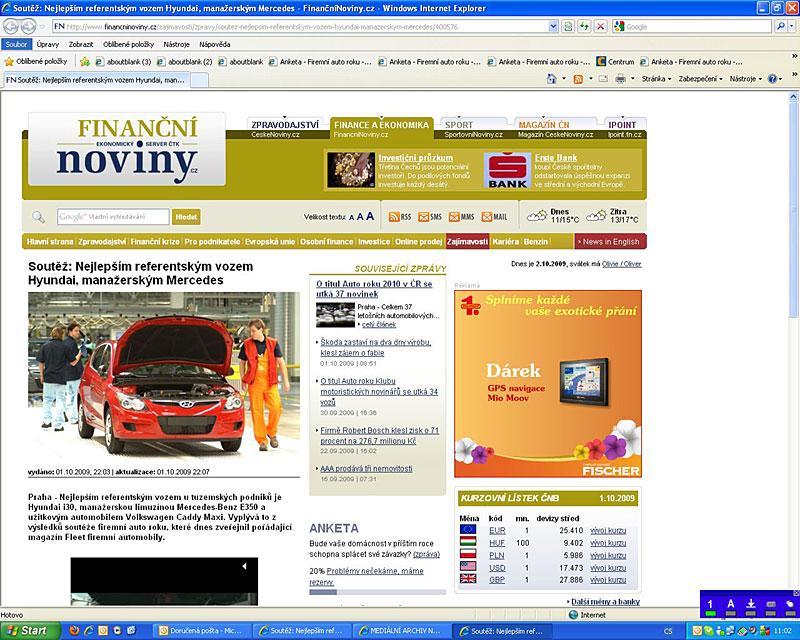800x640 pixels.
Task: Open Osobní finance navigation link
Action: pyautogui.click(x=327, y=242)
